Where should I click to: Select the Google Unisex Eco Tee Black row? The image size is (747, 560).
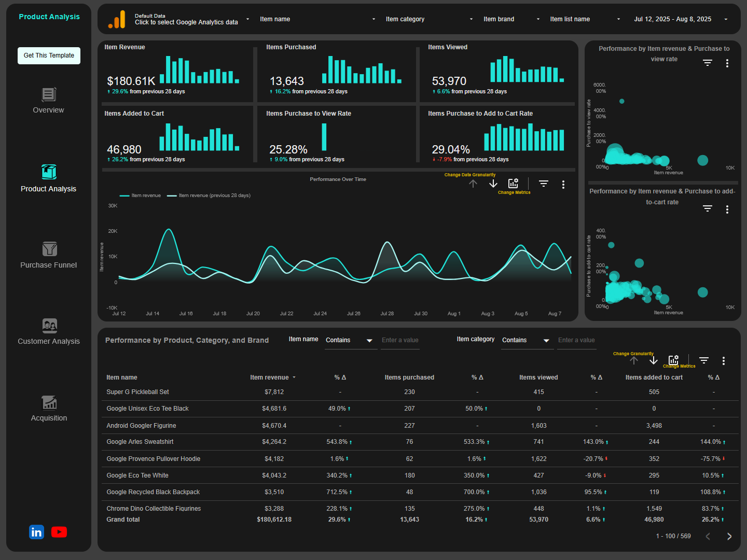[x=419, y=409]
